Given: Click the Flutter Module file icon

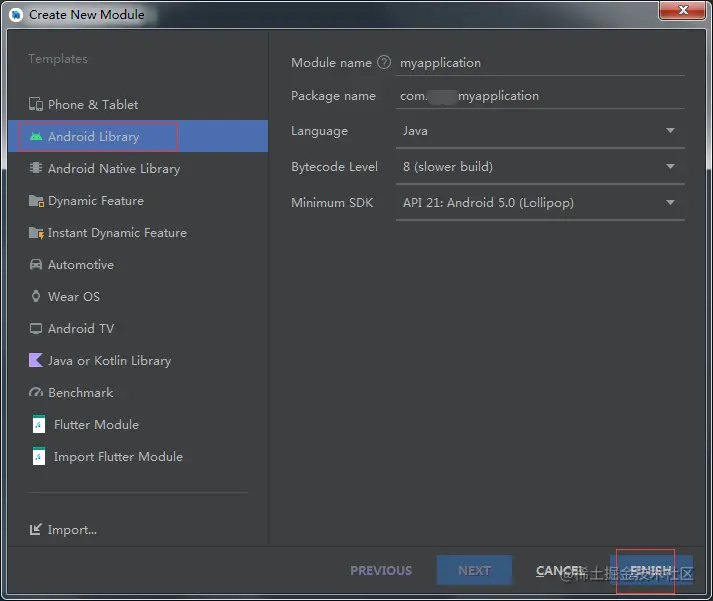Looking at the screenshot, I should pos(39,424).
